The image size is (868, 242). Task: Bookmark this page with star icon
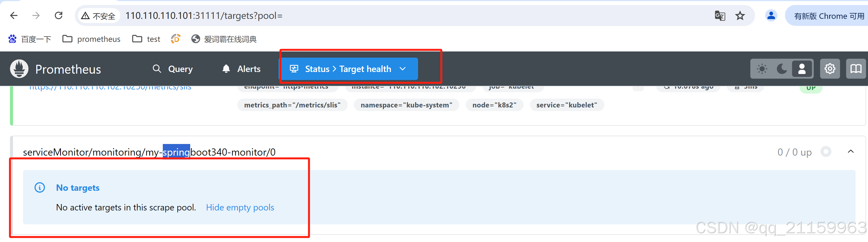[x=740, y=16]
